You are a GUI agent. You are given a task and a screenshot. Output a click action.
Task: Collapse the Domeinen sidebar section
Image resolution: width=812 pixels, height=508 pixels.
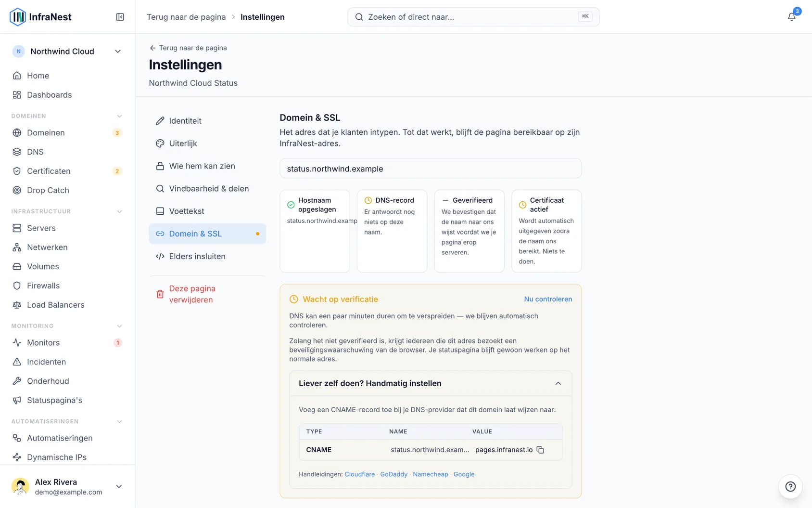pyautogui.click(x=119, y=116)
